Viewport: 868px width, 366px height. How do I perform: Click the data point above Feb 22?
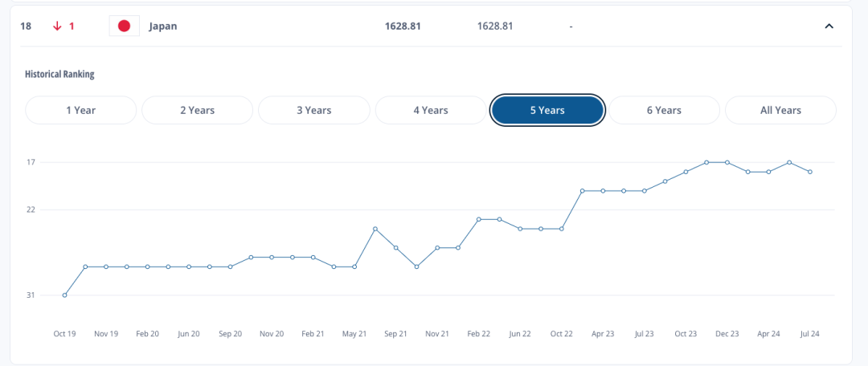coord(479,219)
